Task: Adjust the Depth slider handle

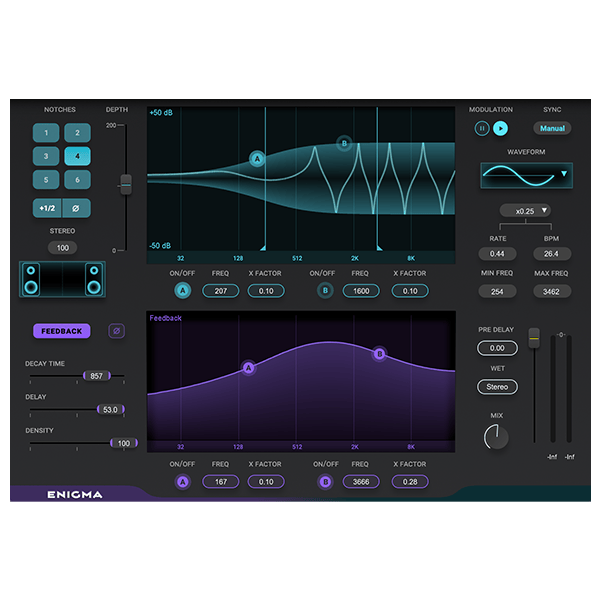Action: 126,184
